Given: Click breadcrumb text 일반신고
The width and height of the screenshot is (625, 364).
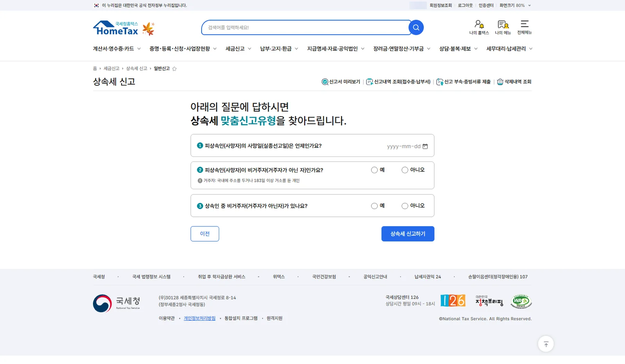Looking at the screenshot, I should [162, 69].
